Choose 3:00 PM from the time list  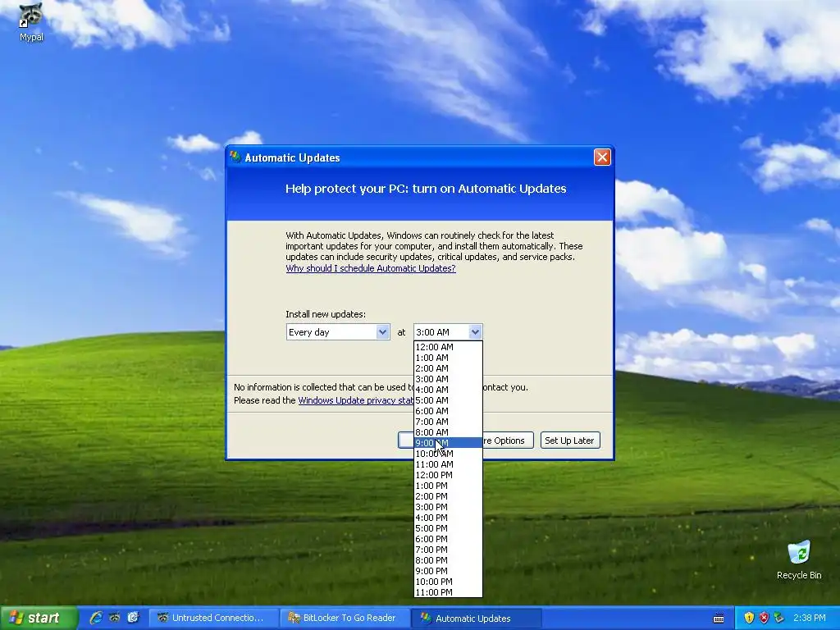coord(448,507)
